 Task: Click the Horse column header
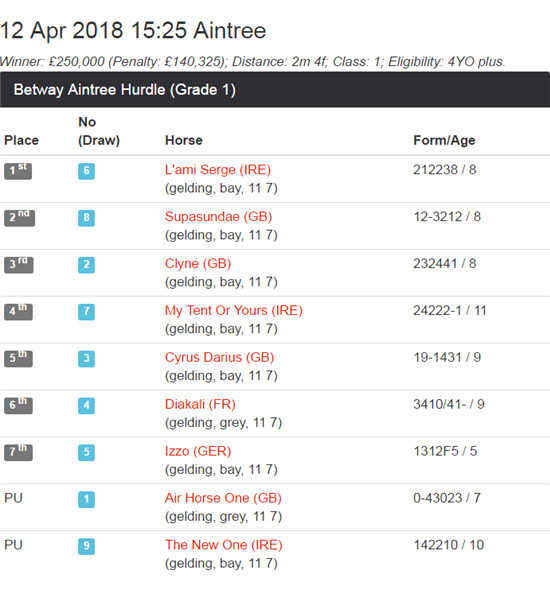184,140
